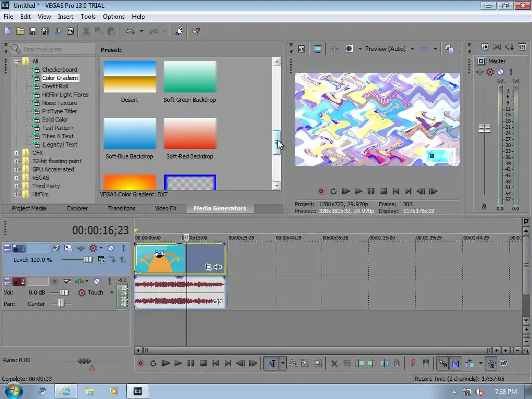Select Titles & Text in the generator list
The width and height of the screenshot is (532, 399).
(58, 136)
